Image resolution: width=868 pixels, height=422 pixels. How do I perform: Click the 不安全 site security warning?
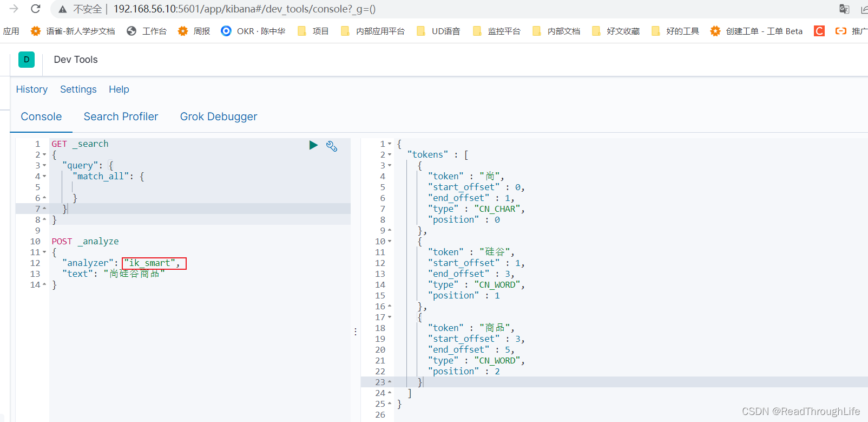(x=80, y=9)
